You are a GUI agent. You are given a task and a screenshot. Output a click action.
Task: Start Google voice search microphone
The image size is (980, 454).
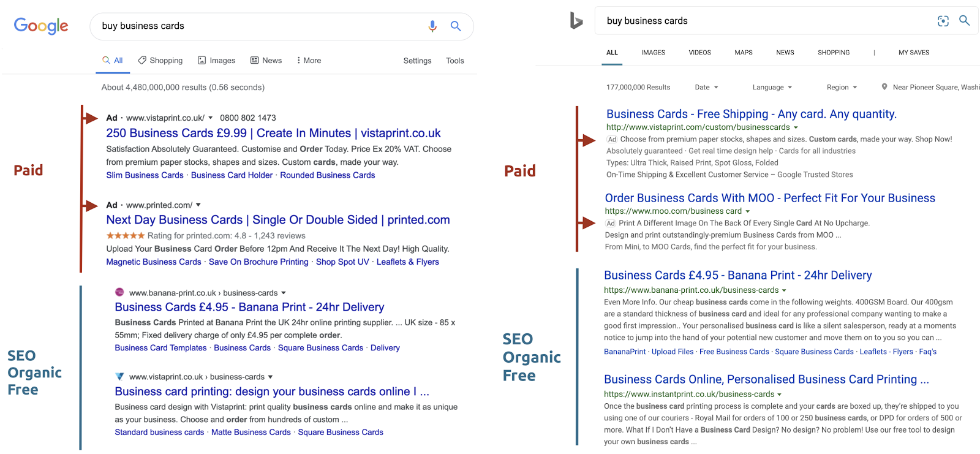(432, 26)
